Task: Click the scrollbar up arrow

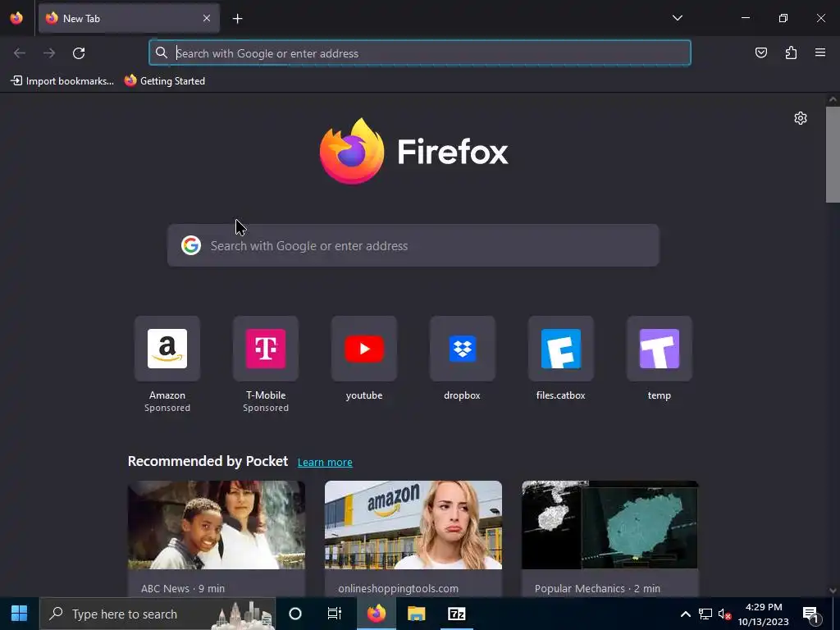Action: pyautogui.click(x=833, y=99)
